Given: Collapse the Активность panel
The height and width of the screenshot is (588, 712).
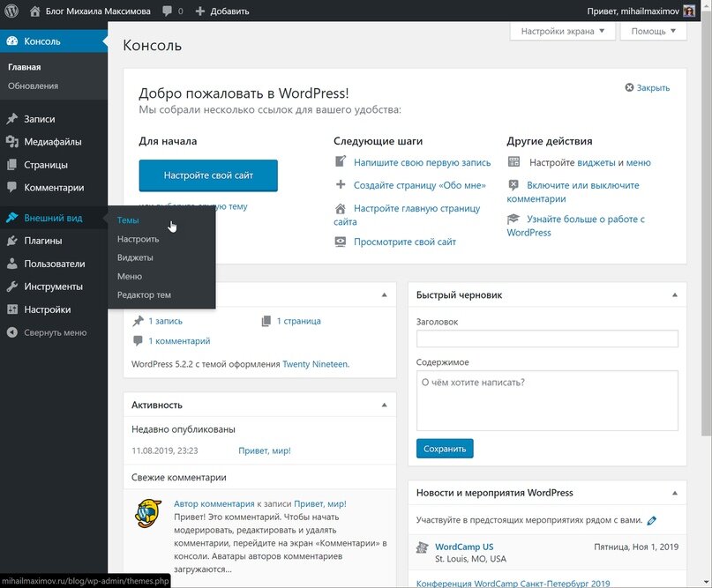Looking at the screenshot, I should [384, 406].
